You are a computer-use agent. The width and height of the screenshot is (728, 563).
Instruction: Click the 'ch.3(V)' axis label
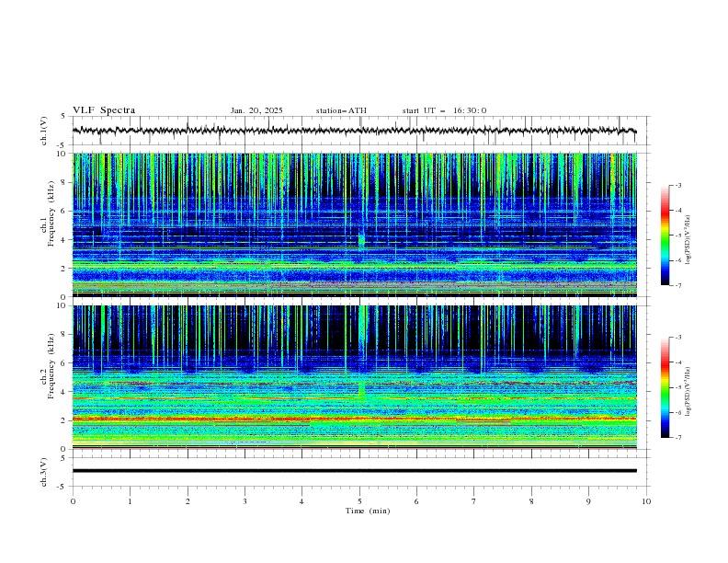[x=44, y=472]
